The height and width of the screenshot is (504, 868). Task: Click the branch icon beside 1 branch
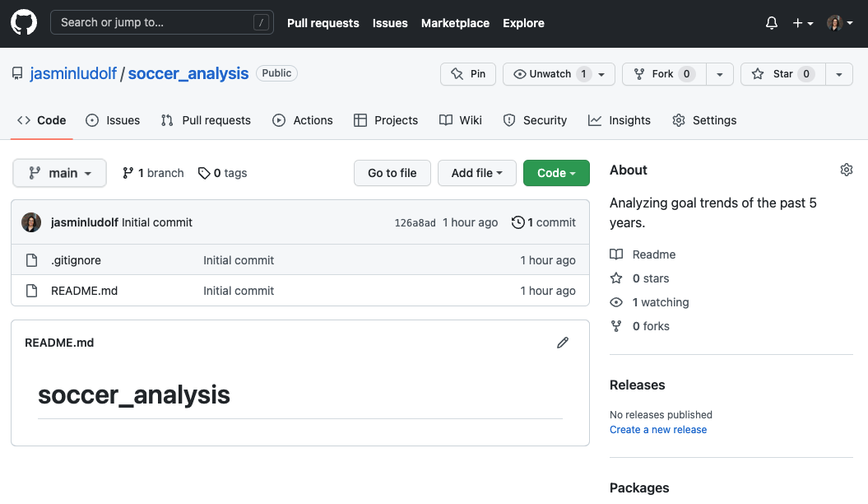pyautogui.click(x=128, y=173)
